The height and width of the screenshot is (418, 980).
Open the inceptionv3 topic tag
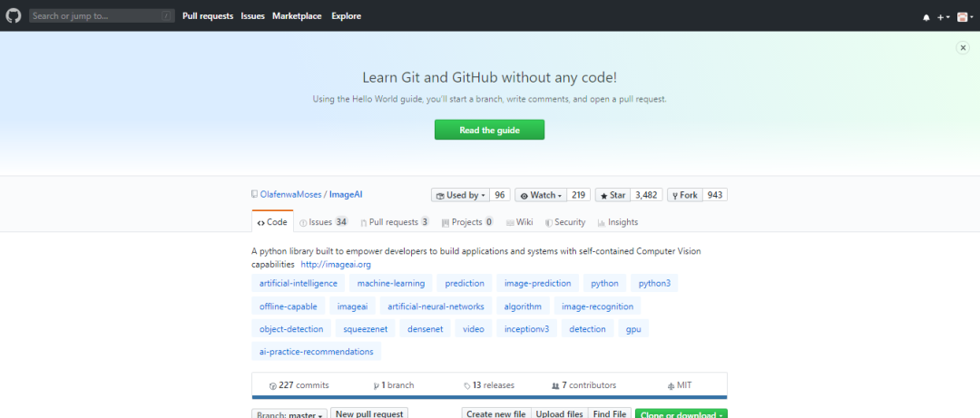(x=526, y=328)
